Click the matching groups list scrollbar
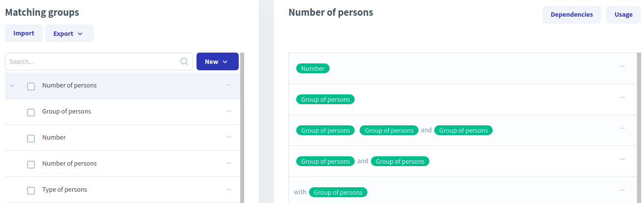Viewport: 644px width, 203px height. pyautogui.click(x=242, y=128)
